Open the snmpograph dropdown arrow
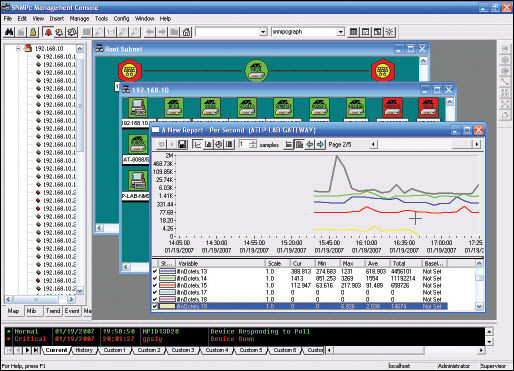Viewport: 514px width, 371px height. [340, 32]
